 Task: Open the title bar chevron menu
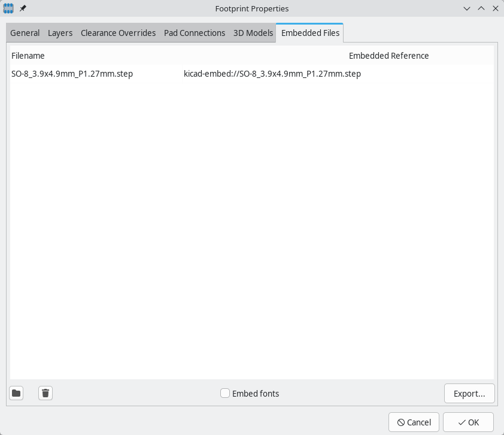(x=466, y=8)
